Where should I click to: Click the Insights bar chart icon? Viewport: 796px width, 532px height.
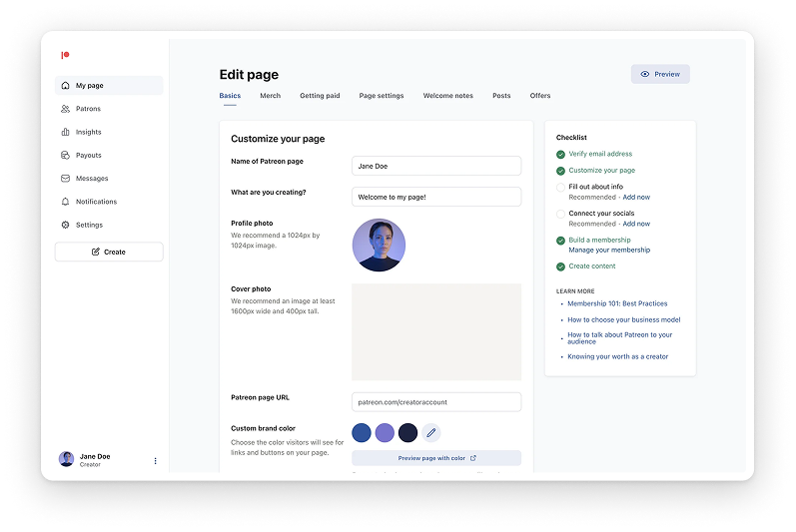click(x=65, y=132)
